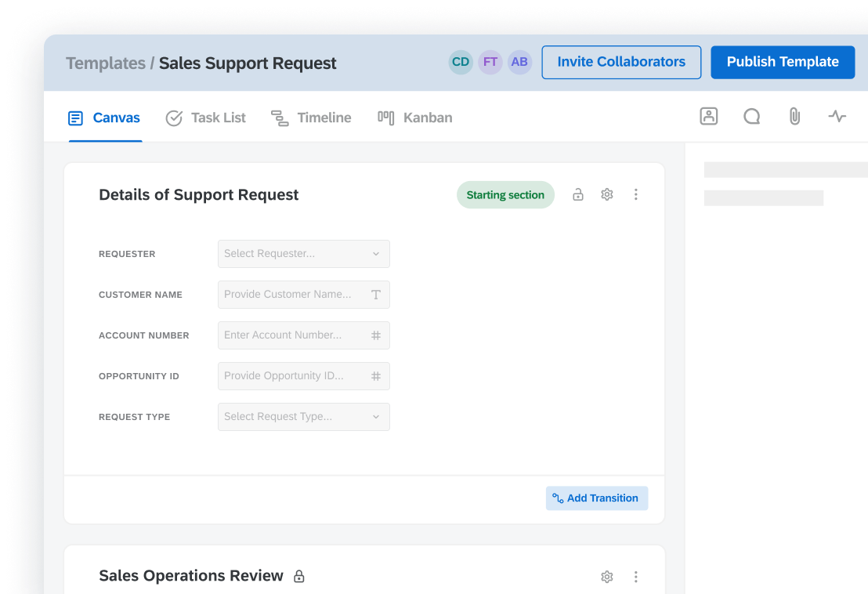Click the Invite Collaborators button
This screenshot has height=594, width=868.
[x=620, y=62]
